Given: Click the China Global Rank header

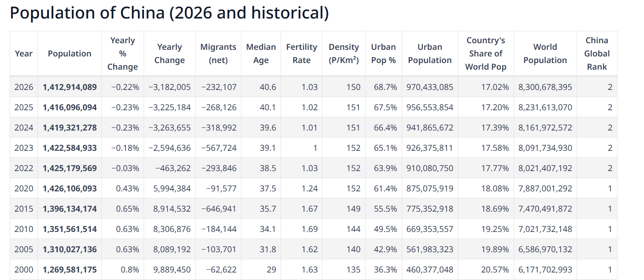Looking at the screenshot, I should coord(597,53).
